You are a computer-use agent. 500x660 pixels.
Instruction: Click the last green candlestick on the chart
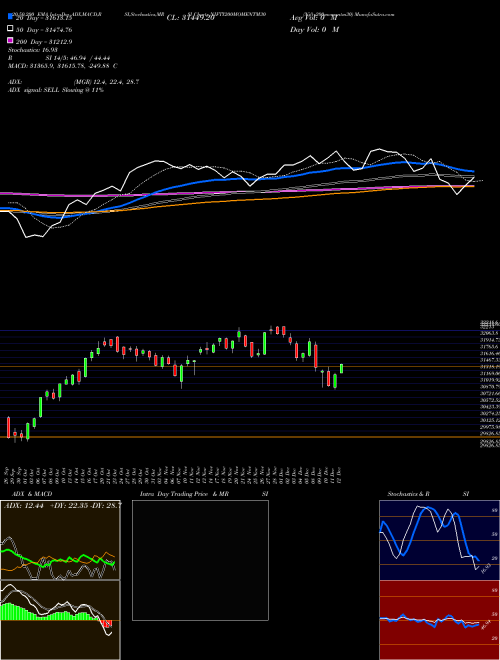pos(341,369)
